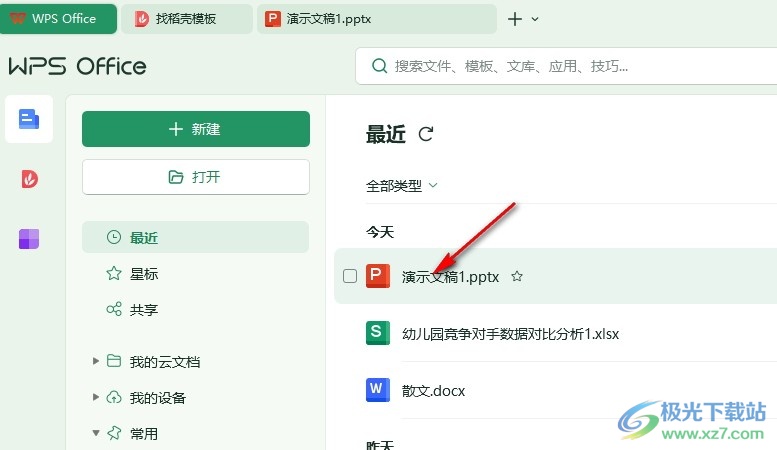
Task: Switch to the 演示文稿1.pptx tab
Action: [x=377, y=19]
